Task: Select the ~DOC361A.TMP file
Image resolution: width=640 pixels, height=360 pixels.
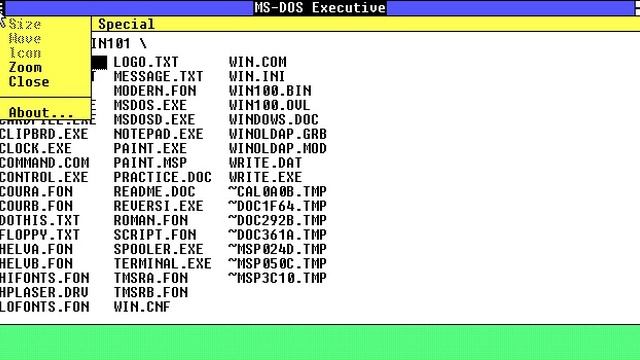Action: coord(278,235)
